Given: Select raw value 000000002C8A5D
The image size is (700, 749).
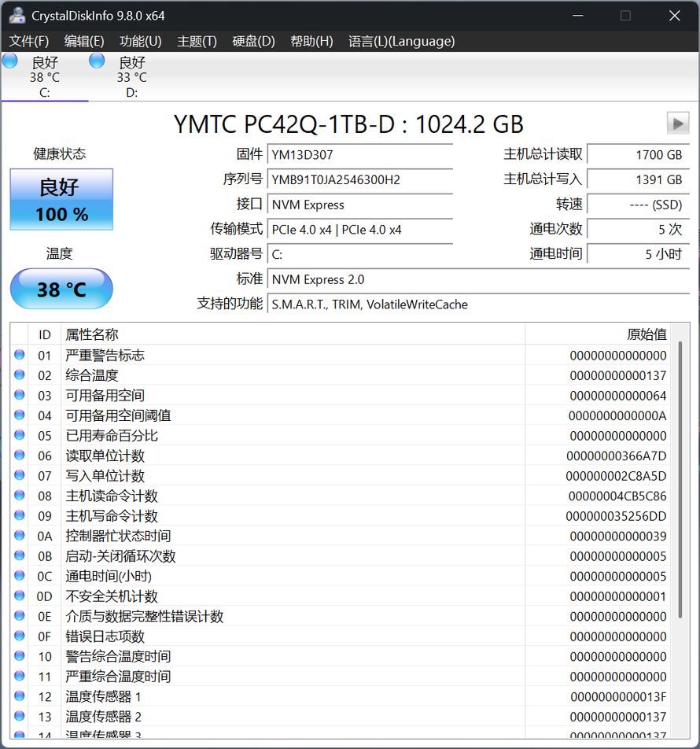Looking at the screenshot, I should [616, 476].
